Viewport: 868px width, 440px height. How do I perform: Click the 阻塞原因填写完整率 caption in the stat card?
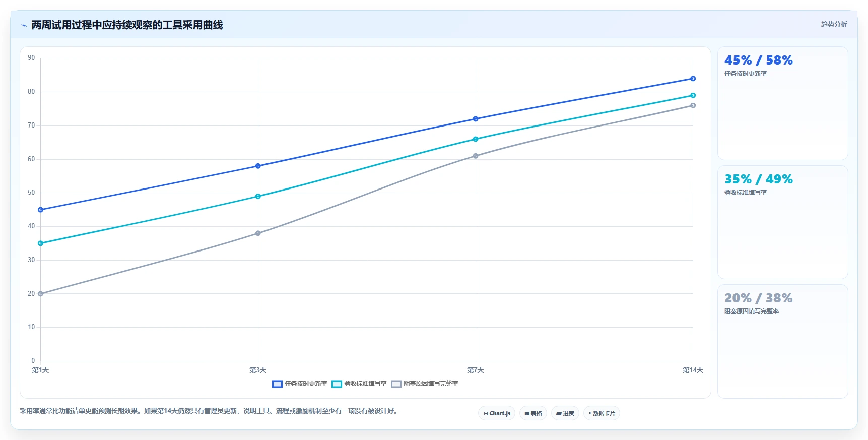(752, 311)
